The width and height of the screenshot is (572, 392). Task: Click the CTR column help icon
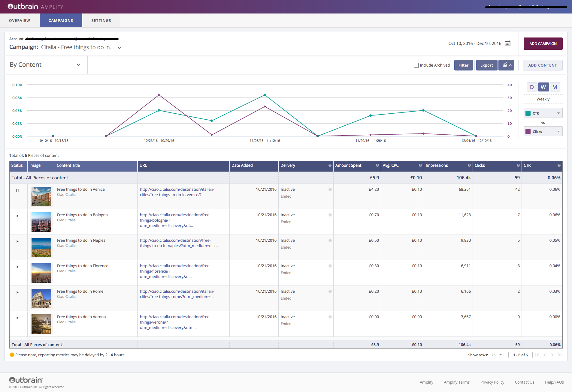coord(559,165)
